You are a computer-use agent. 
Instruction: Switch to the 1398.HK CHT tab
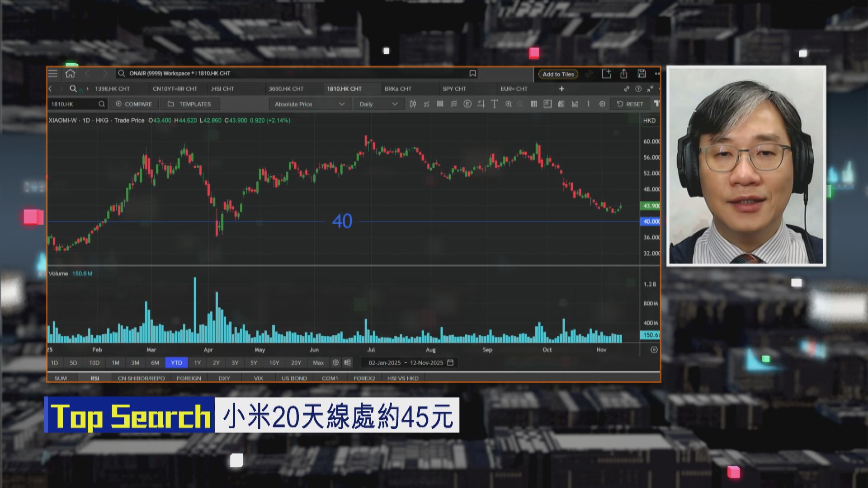click(112, 89)
